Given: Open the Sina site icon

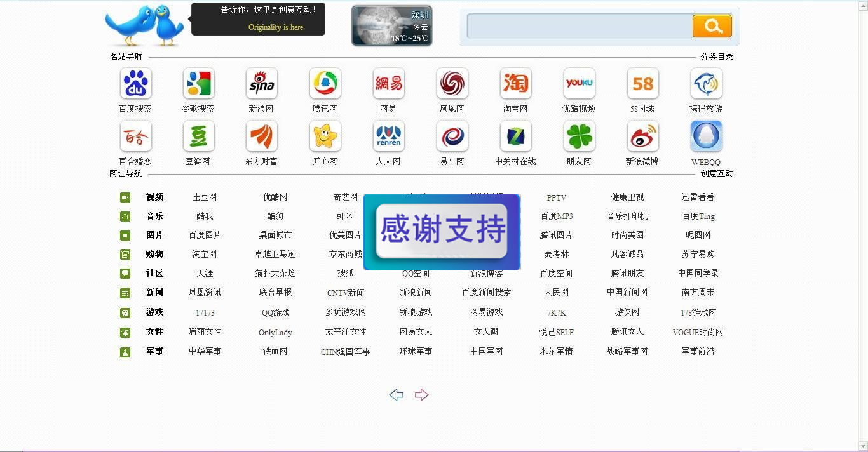Looking at the screenshot, I should [x=262, y=84].
